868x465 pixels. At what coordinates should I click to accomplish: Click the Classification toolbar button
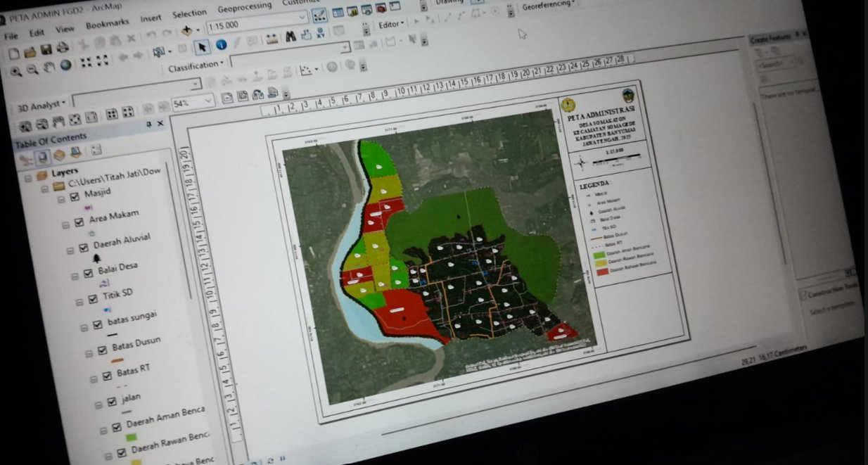[196, 65]
